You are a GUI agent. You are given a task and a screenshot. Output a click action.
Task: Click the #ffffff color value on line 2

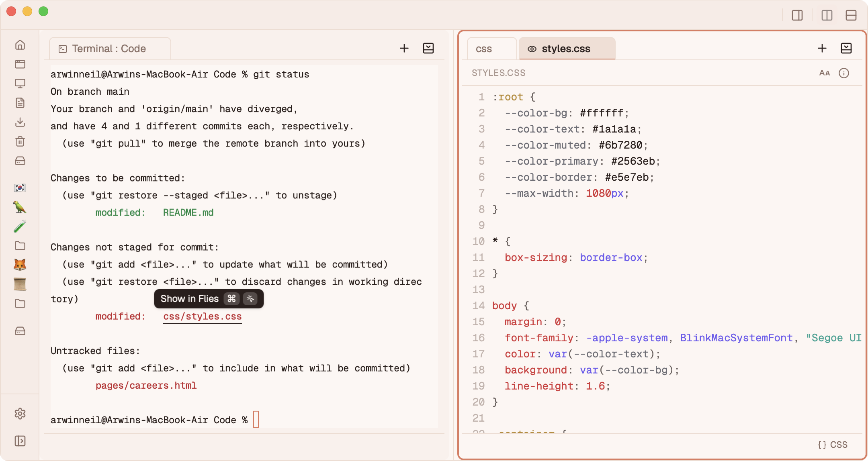(602, 113)
